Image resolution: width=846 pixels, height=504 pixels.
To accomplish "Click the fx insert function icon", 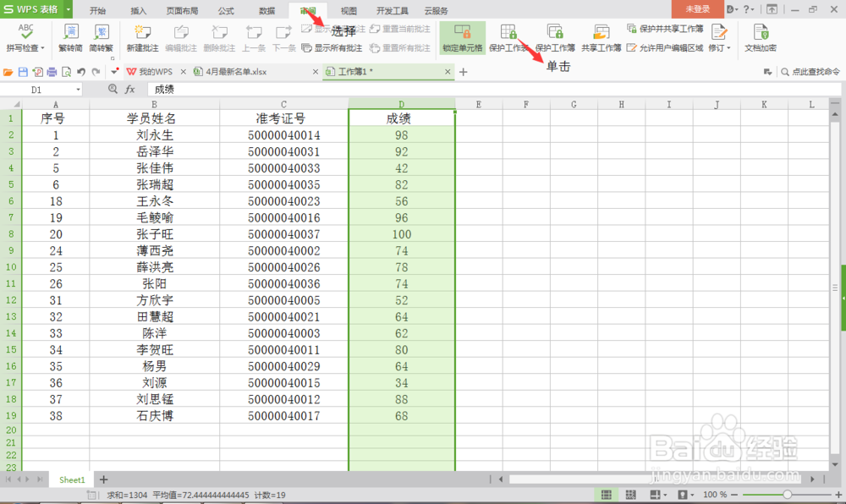I will (130, 90).
